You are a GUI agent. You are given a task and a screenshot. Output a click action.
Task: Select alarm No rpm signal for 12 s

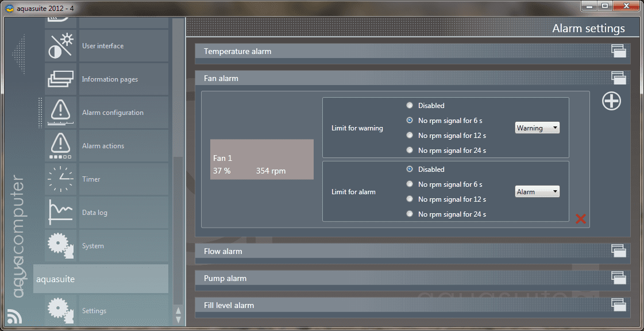pyautogui.click(x=410, y=199)
